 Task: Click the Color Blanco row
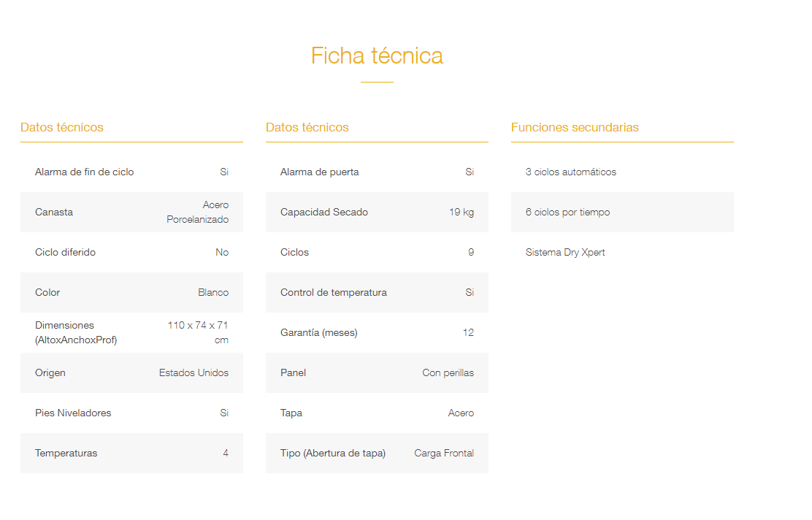pyautogui.click(x=131, y=293)
